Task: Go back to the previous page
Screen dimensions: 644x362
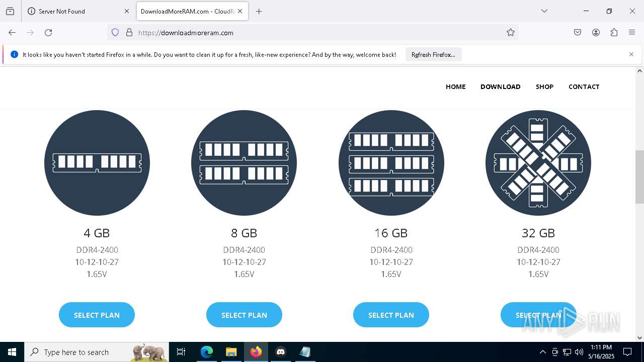Action: click(12, 33)
